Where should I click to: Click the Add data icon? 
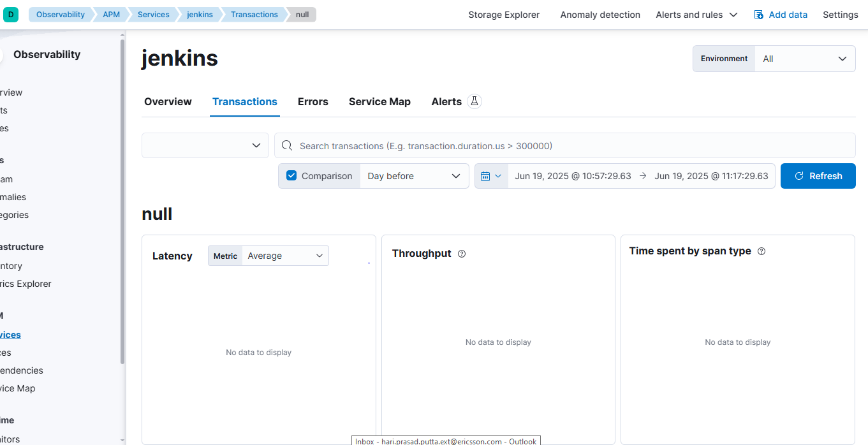click(x=758, y=15)
